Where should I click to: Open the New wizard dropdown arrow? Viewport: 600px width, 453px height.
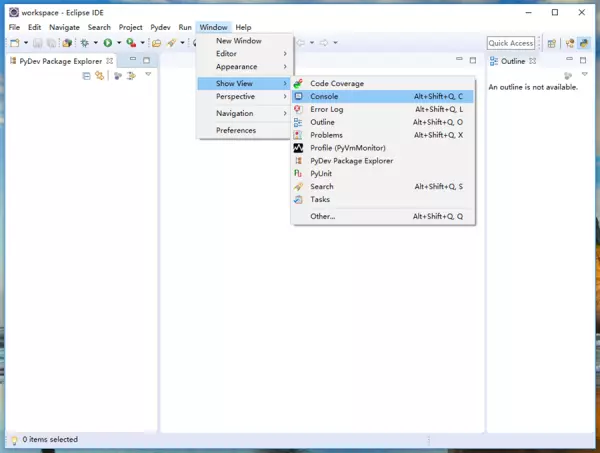pyautogui.click(x=26, y=43)
